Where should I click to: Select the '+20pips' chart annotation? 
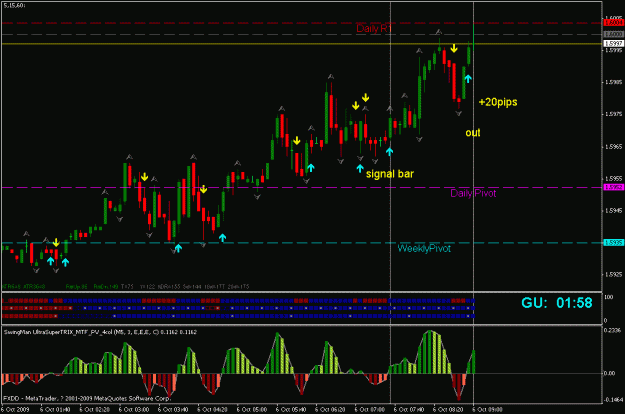[x=498, y=102]
